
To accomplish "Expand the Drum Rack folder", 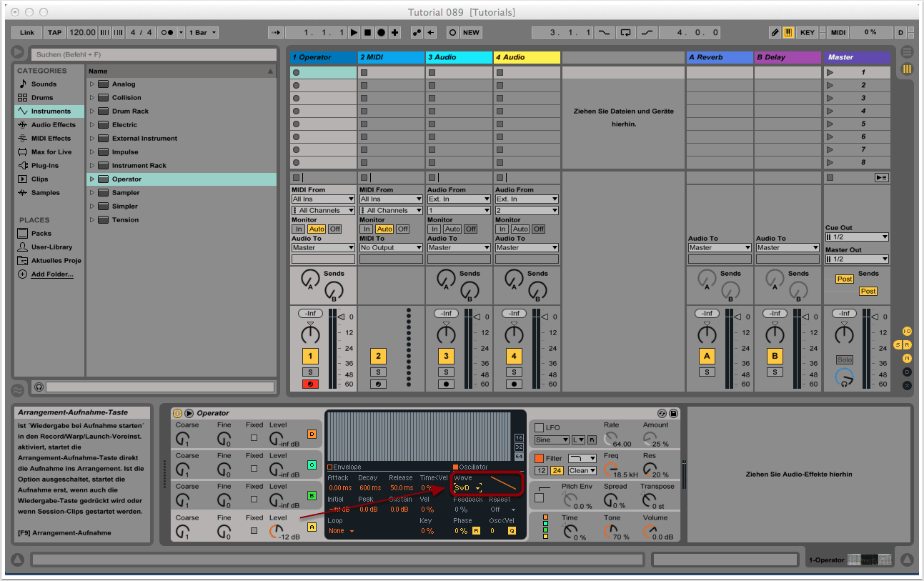I will pyautogui.click(x=92, y=111).
